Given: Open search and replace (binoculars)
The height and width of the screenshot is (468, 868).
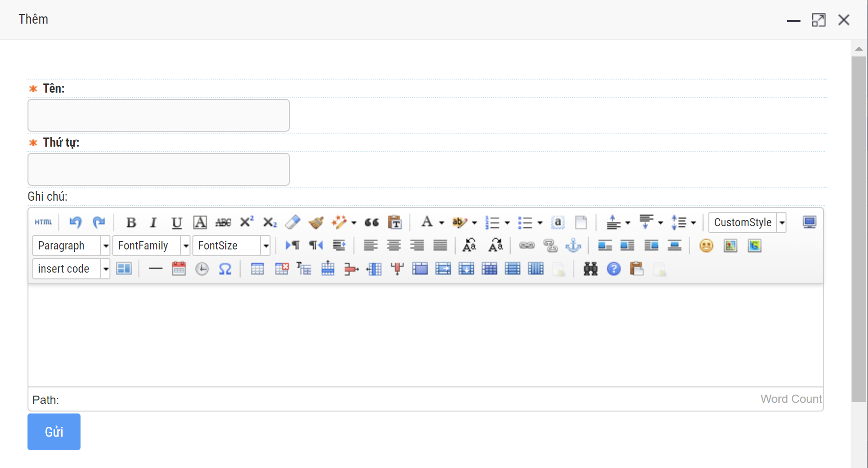Looking at the screenshot, I should pos(590,269).
